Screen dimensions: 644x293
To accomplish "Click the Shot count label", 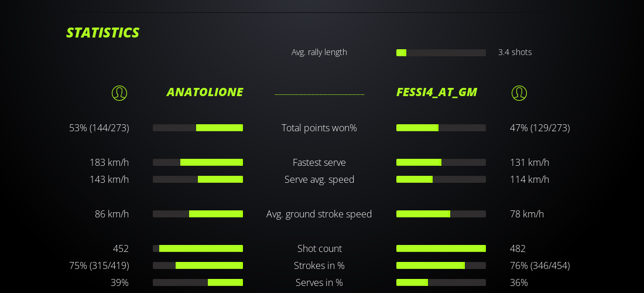I will 319,248.
